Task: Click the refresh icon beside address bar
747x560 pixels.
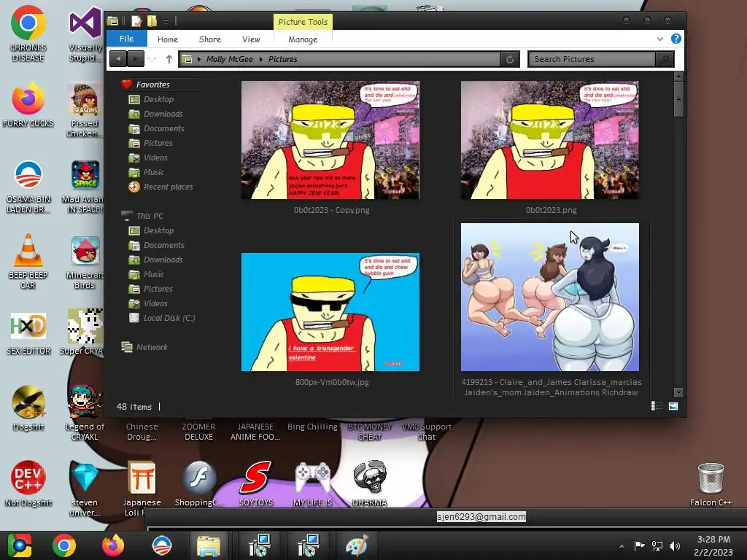Action: [x=510, y=59]
